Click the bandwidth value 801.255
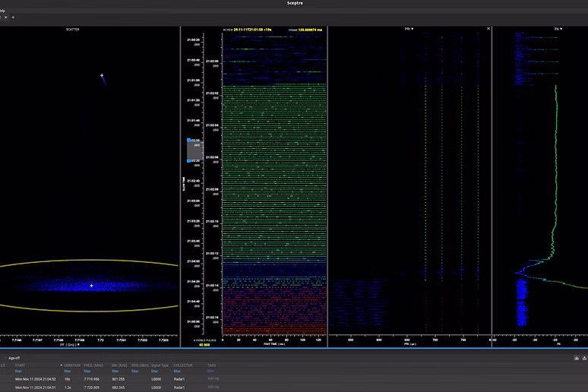This screenshot has width=588, height=392. click(x=118, y=379)
